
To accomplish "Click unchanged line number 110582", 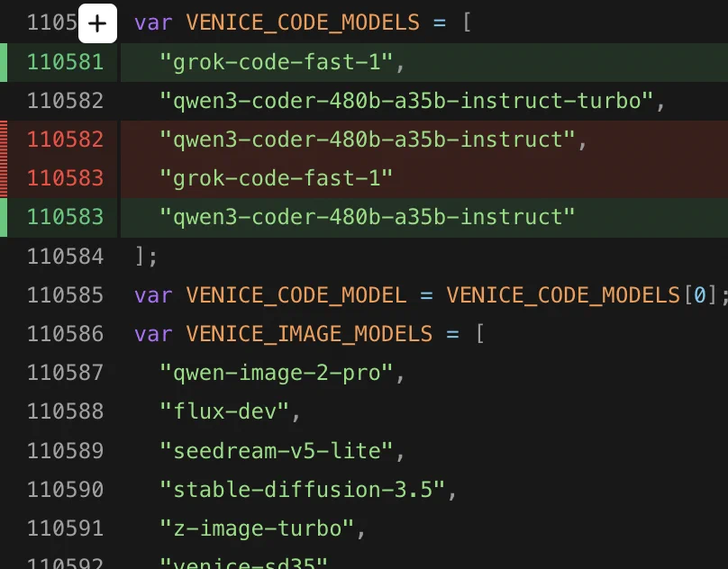I will 65,101.
